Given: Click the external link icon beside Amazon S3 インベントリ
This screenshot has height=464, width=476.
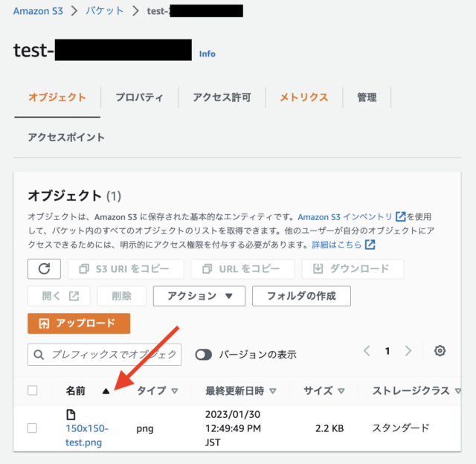Looking at the screenshot, I should [400, 216].
